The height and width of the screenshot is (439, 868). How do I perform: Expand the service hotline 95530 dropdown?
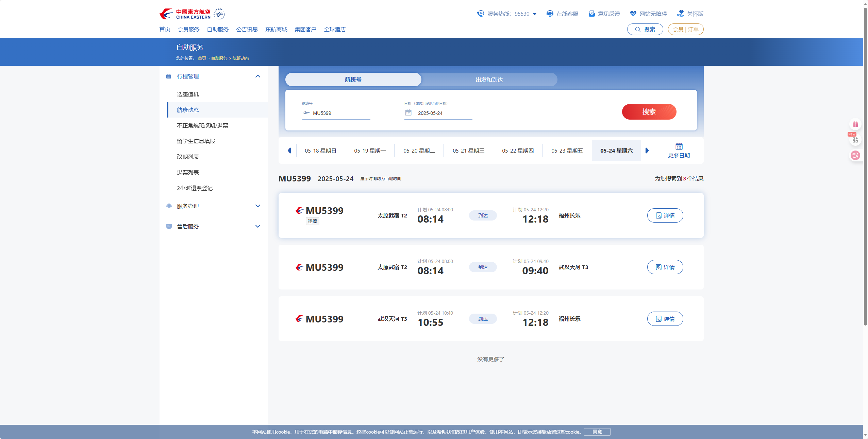tap(535, 14)
